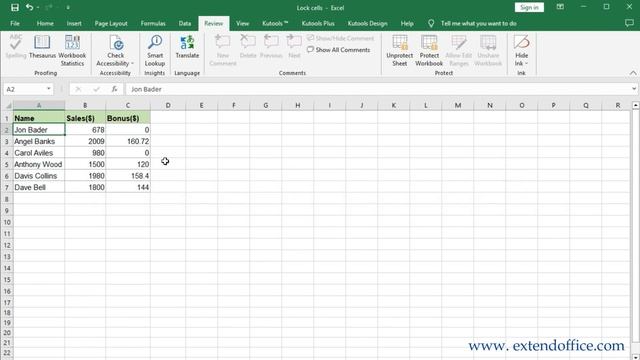Select cell Carol Aviles
This screenshot has height=360, width=640.
point(39,153)
